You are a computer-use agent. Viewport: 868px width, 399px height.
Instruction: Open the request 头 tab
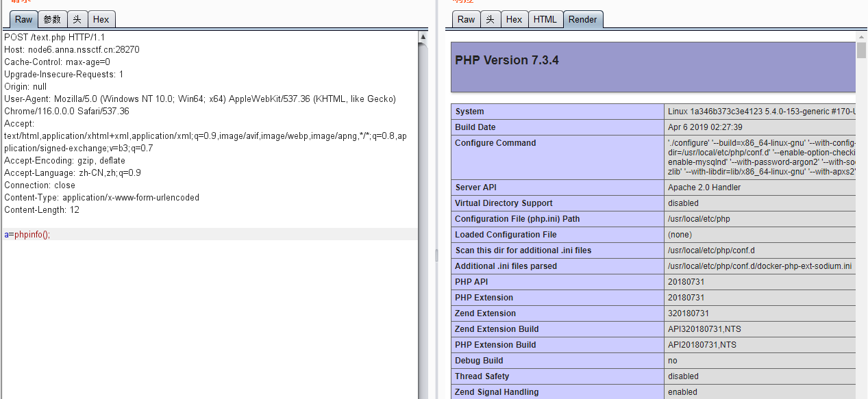(77, 19)
